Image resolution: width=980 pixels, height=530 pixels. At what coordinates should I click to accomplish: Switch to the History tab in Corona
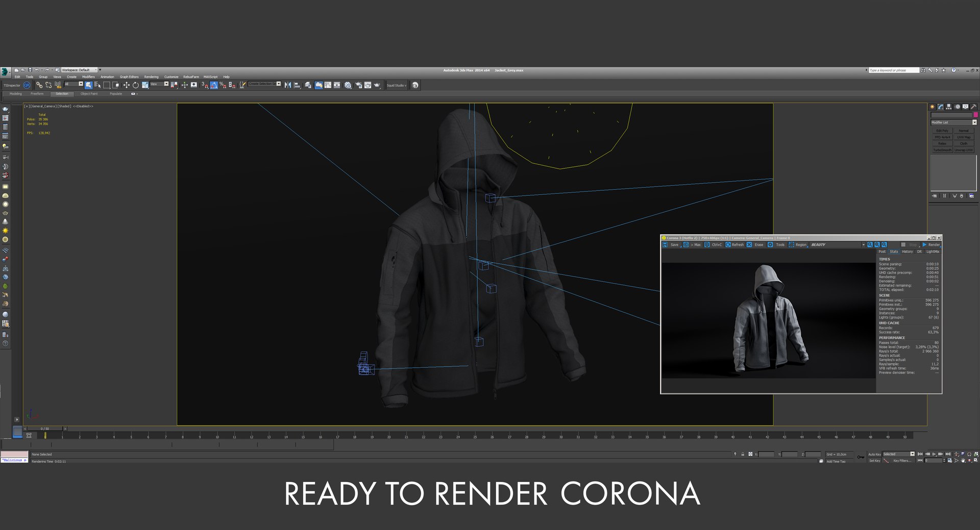pyautogui.click(x=907, y=251)
